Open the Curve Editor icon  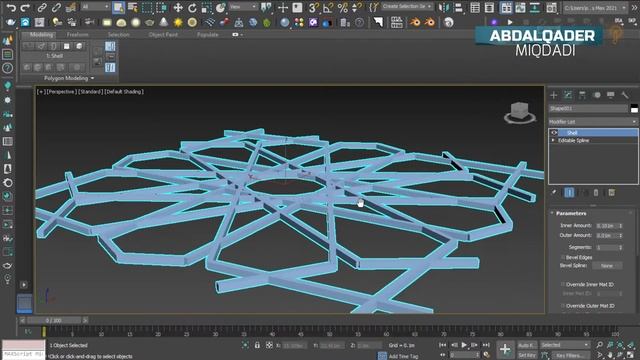(520, 7)
